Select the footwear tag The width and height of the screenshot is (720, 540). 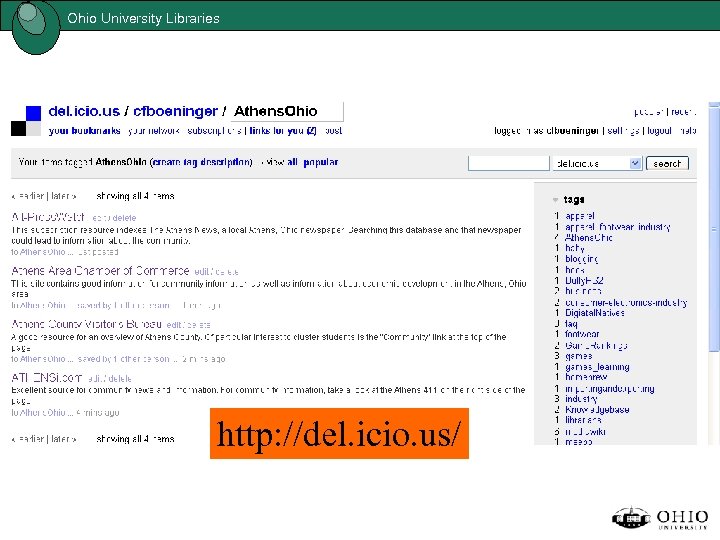[582, 334]
